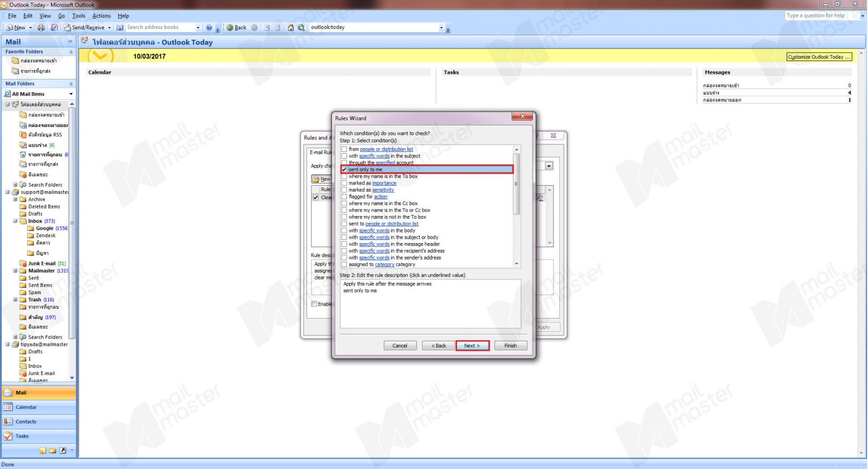Click the Home icon on the web toolbar

click(x=291, y=28)
